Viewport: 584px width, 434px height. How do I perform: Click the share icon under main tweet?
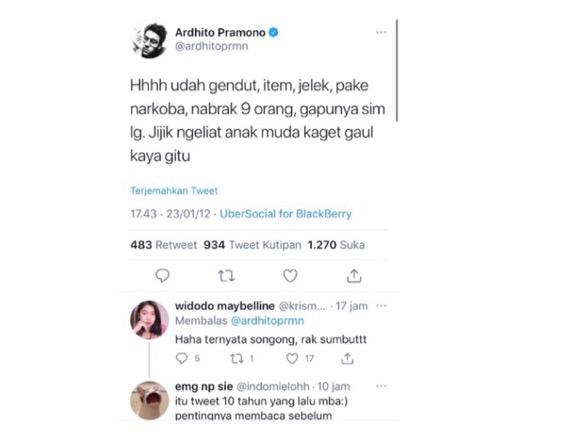354,276
